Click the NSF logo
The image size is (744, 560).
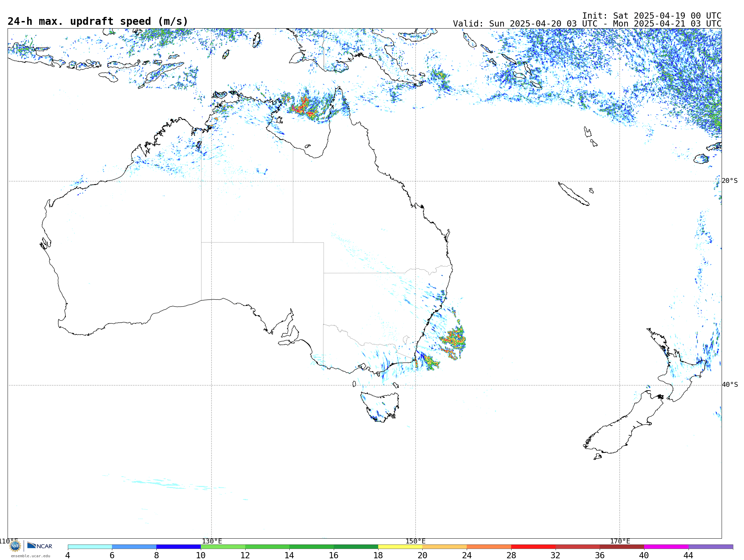point(15,546)
